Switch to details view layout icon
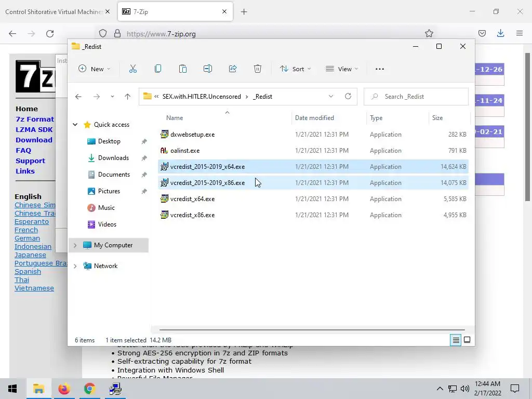This screenshot has width=532, height=399. (456, 340)
